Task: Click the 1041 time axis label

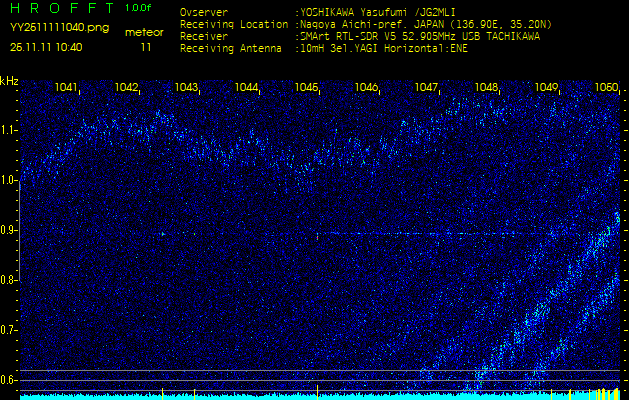Action: click(66, 87)
